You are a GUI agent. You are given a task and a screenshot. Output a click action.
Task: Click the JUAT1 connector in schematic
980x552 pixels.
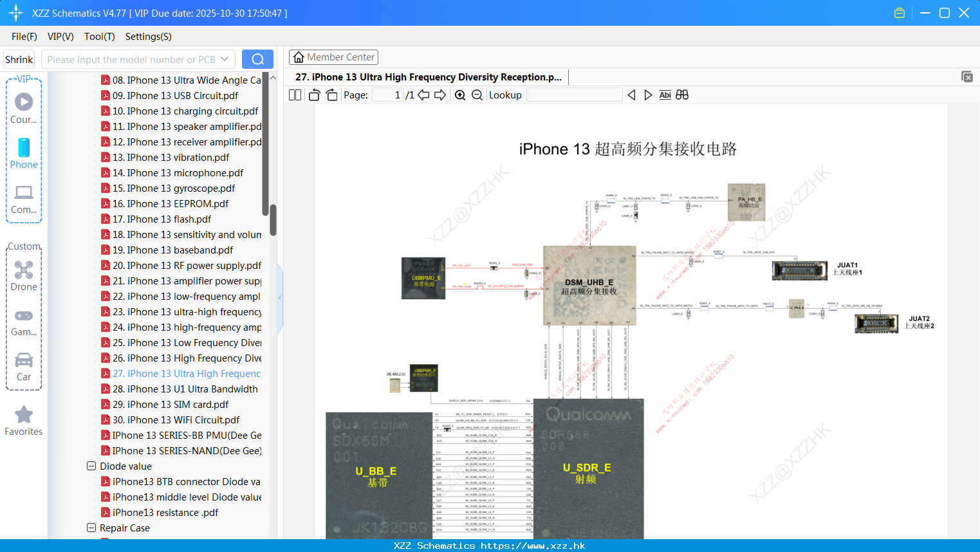click(x=800, y=270)
